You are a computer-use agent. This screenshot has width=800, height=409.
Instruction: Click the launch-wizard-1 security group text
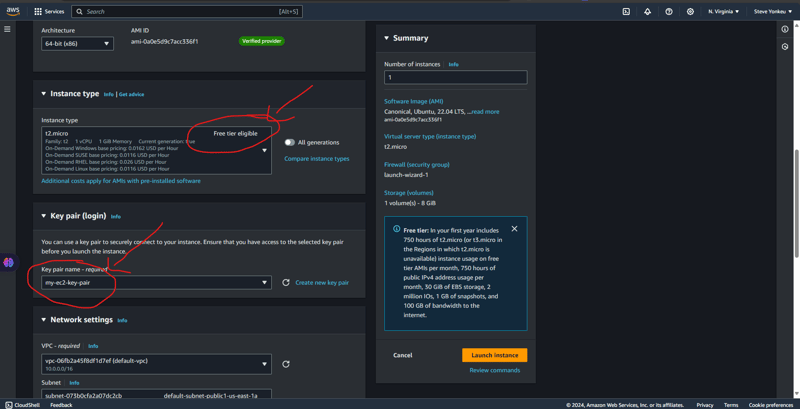(406, 174)
